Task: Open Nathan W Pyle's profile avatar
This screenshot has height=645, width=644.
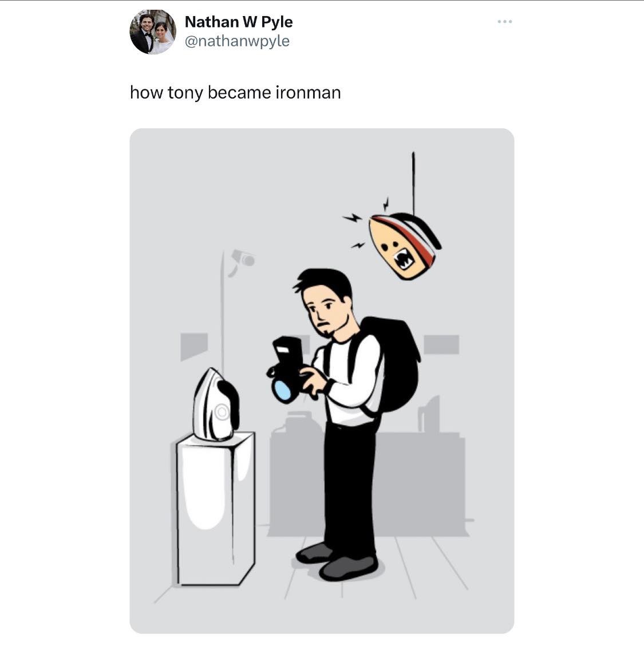Action: click(153, 32)
